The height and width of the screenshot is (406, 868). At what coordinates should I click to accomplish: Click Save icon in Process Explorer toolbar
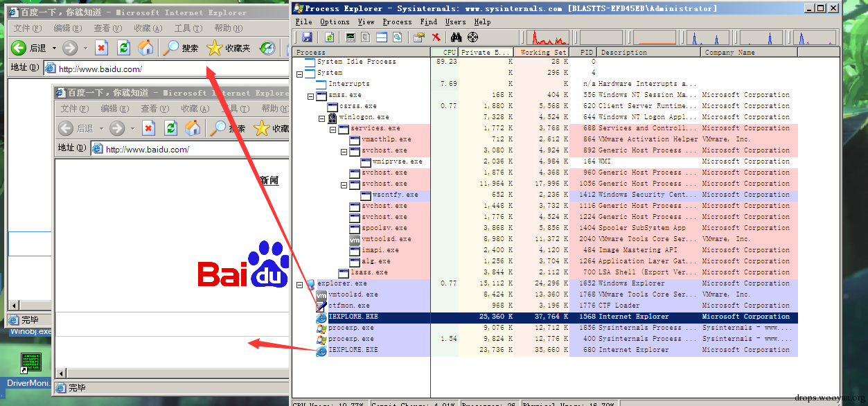(x=307, y=37)
